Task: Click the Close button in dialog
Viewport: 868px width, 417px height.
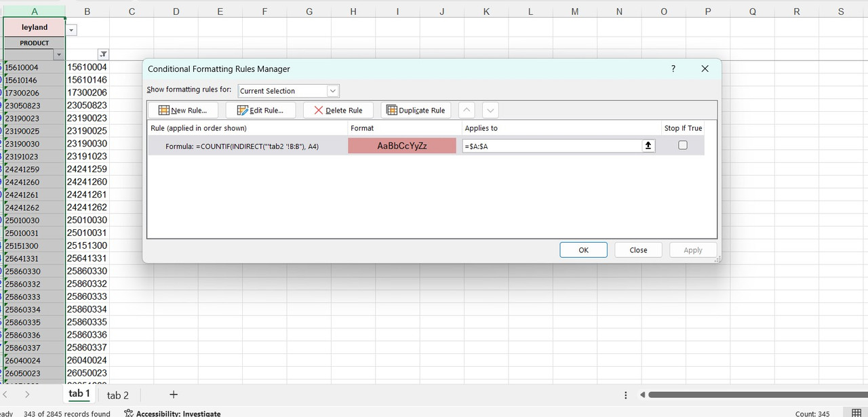Action: tap(638, 250)
